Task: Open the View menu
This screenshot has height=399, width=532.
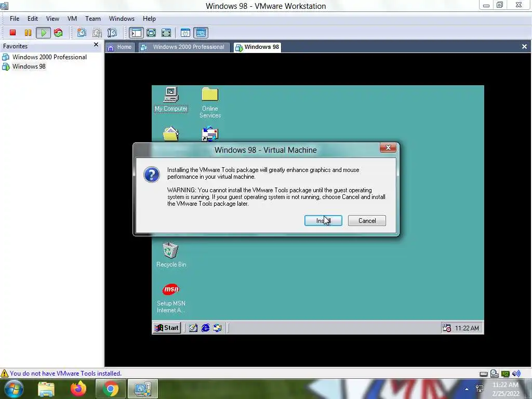Action: tap(52, 19)
